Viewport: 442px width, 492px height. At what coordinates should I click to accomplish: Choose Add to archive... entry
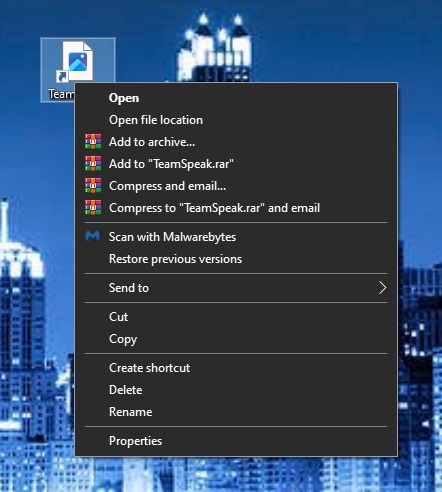tap(236, 142)
